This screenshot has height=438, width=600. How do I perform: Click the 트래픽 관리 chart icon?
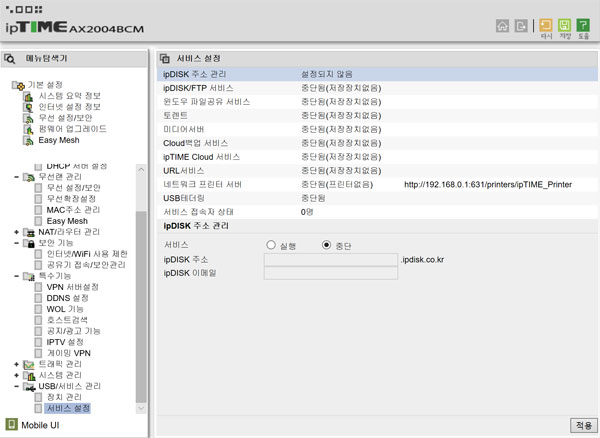pos(29,365)
